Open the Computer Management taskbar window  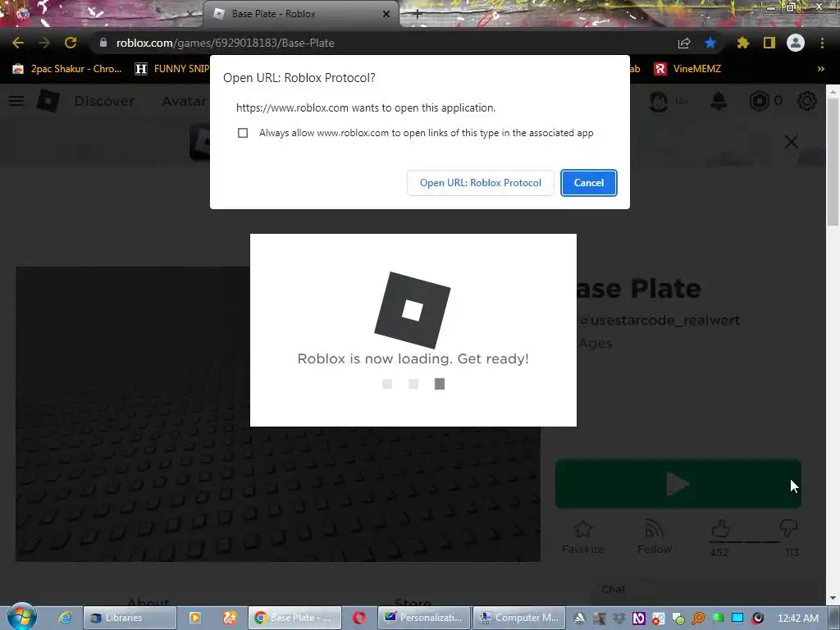[519, 618]
